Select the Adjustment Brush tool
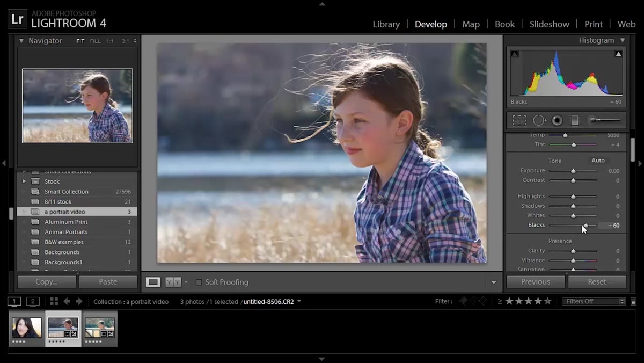Image resolution: width=644 pixels, height=363 pixels. tap(604, 120)
